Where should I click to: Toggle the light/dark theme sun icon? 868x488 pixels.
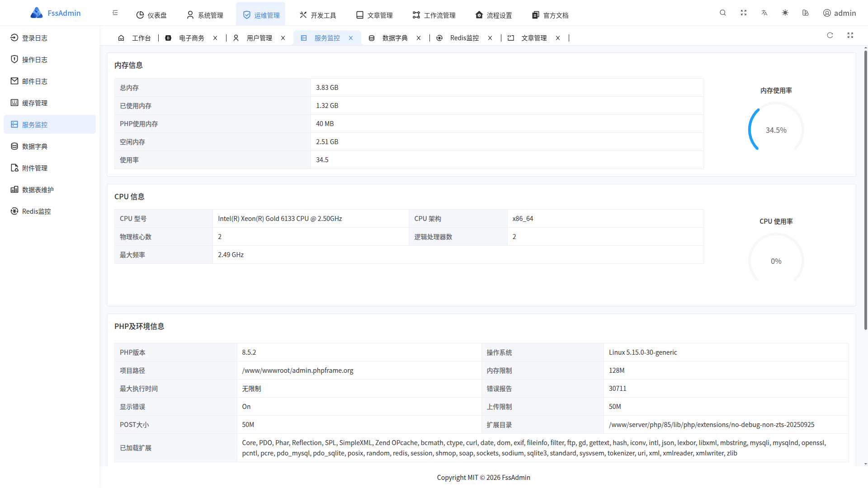pyautogui.click(x=785, y=13)
